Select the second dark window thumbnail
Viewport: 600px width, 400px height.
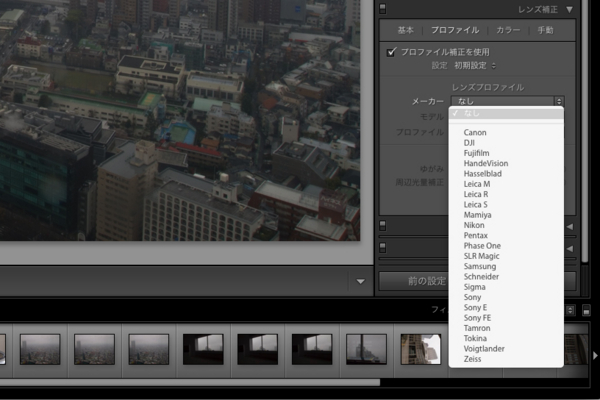pos(258,349)
